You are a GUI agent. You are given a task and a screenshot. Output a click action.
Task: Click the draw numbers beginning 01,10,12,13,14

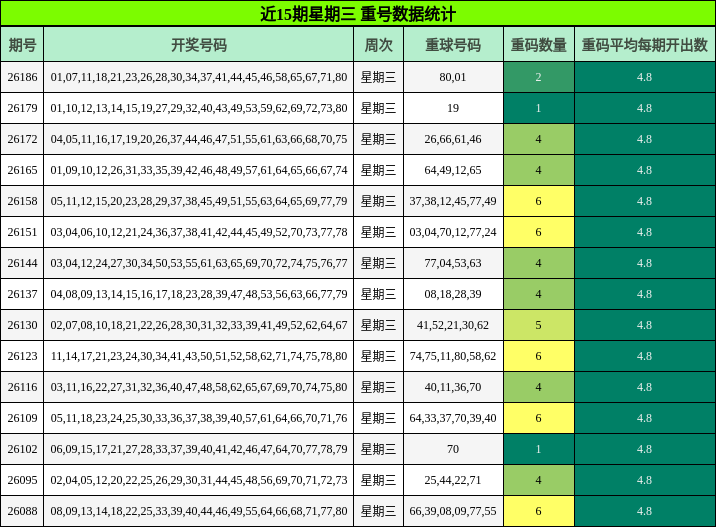199,108
